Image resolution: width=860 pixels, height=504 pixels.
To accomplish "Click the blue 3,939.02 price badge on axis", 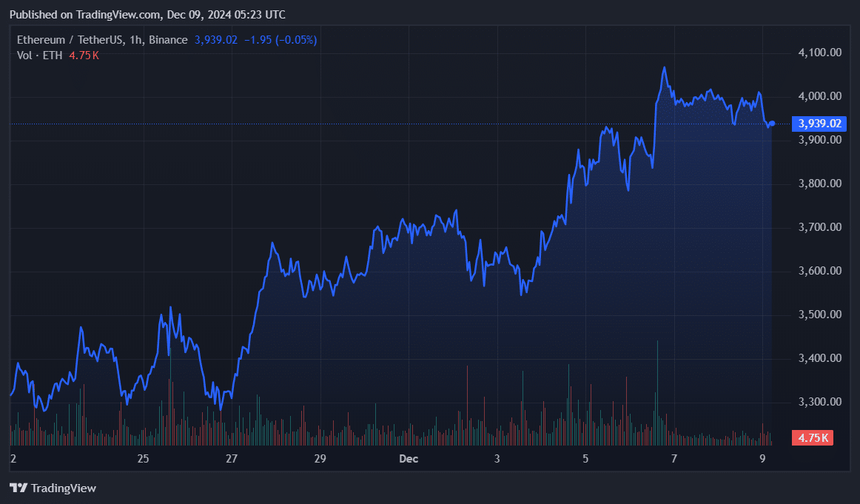I will point(818,124).
